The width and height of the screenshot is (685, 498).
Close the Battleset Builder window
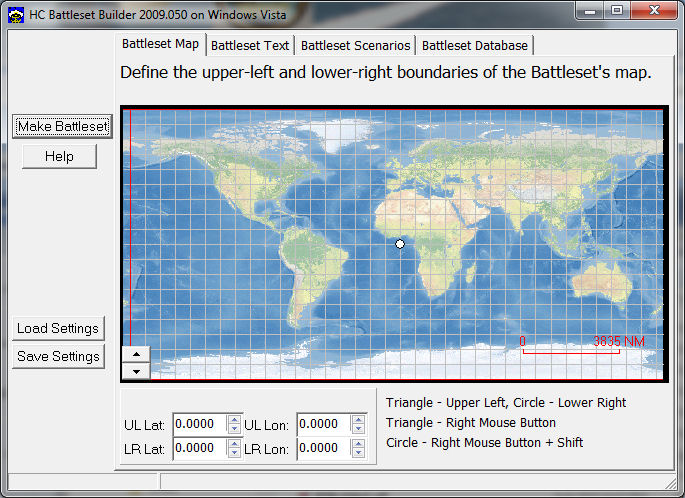point(654,11)
